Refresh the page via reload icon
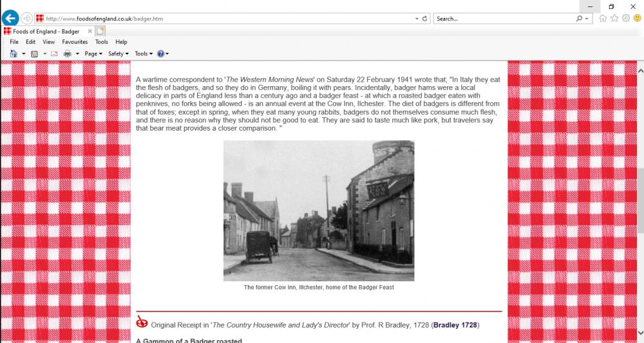This screenshot has width=644, height=343. point(424,19)
